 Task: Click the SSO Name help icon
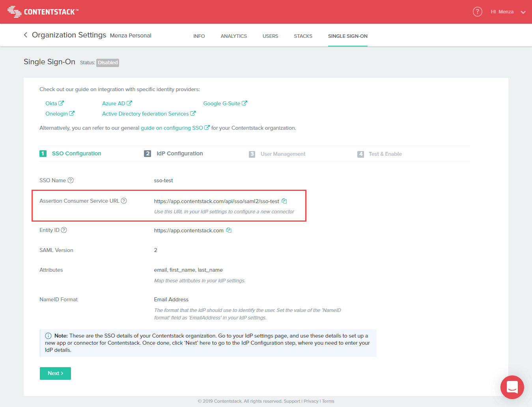[71, 180]
